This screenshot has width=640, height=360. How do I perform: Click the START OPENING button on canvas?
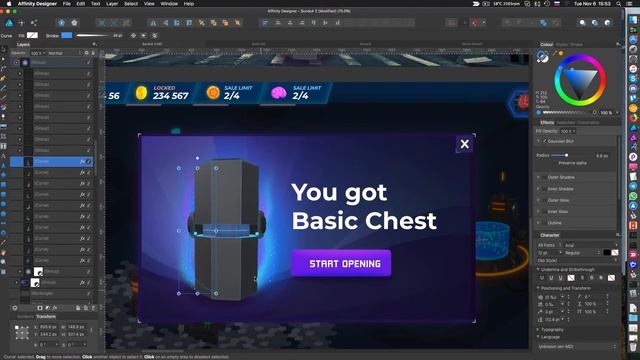pyautogui.click(x=341, y=263)
